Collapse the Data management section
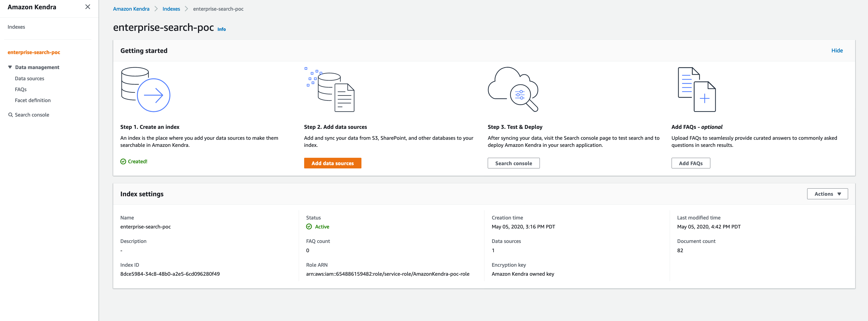 tap(10, 67)
